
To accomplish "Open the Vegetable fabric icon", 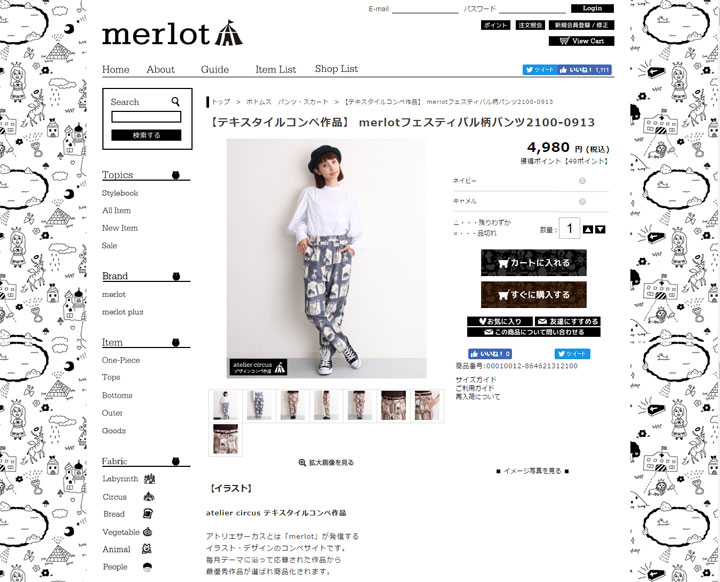I will [x=147, y=532].
